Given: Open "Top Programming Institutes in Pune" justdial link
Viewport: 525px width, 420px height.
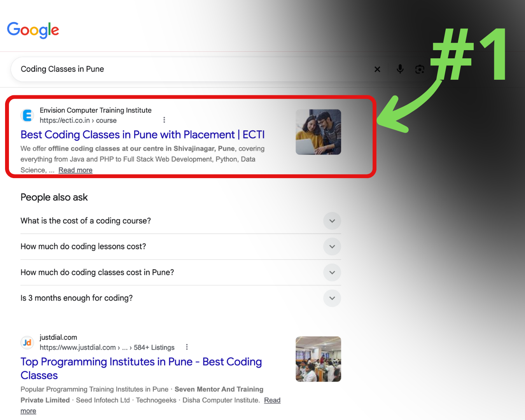Looking at the screenshot, I should click(141, 368).
